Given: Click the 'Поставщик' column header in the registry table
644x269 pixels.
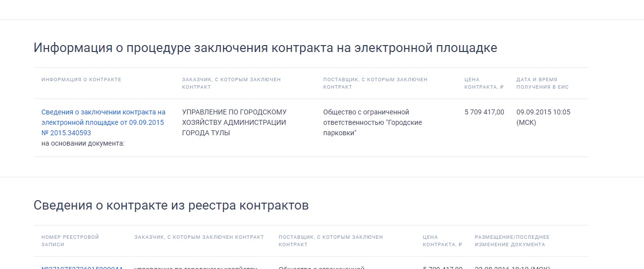Looking at the screenshot, I should click(x=330, y=241).
